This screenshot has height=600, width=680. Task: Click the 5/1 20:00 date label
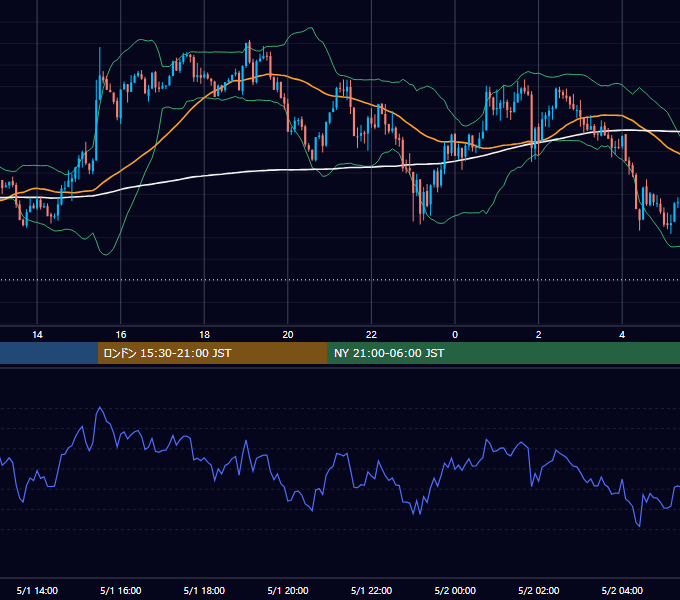coord(288,590)
